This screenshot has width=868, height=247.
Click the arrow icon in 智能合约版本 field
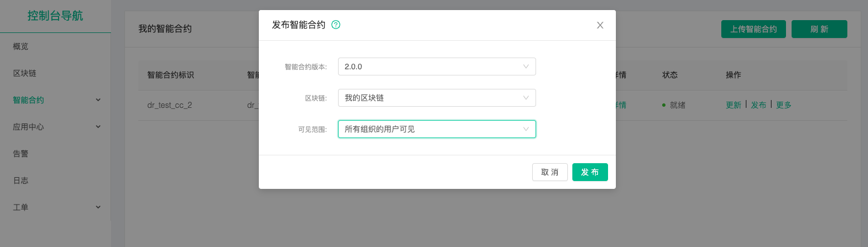click(x=525, y=66)
